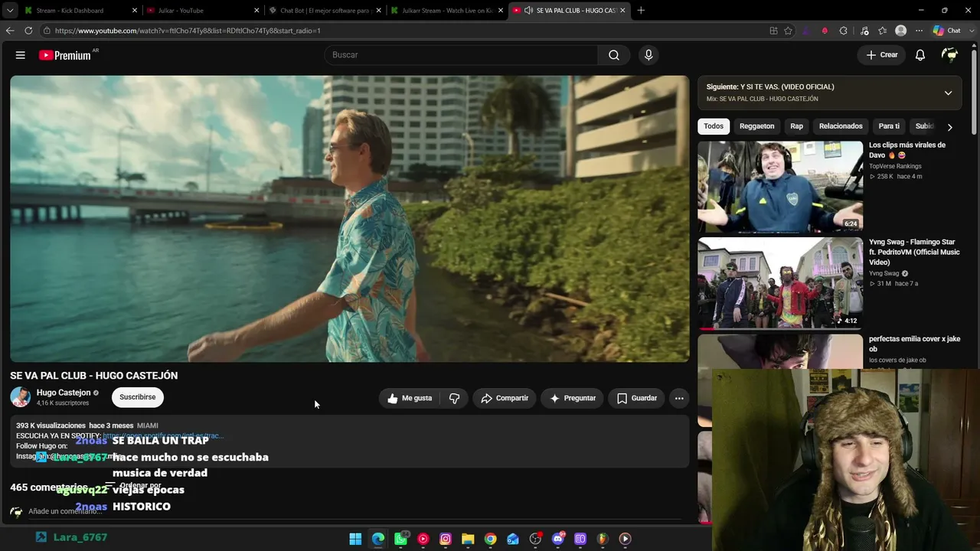This screenshot has width=980, height=551.
Task: Open Windows Start menu on taskbar
Action: tap(355, 539)
